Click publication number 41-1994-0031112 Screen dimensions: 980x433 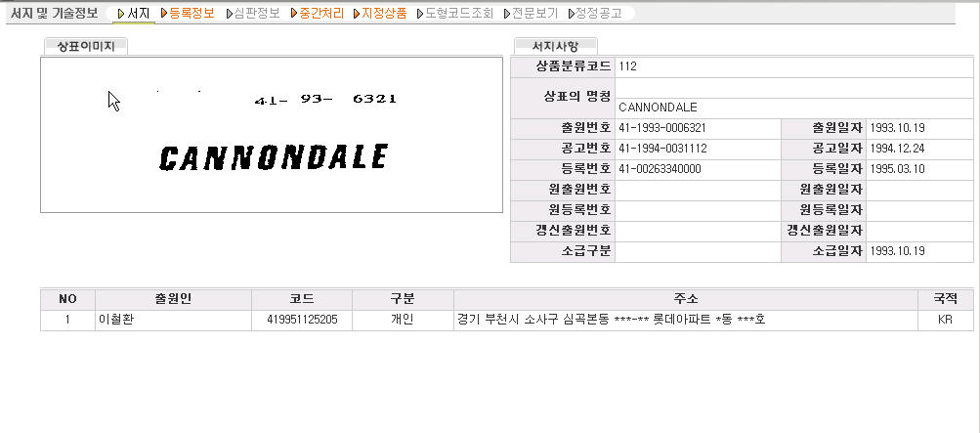coord(662,149)
